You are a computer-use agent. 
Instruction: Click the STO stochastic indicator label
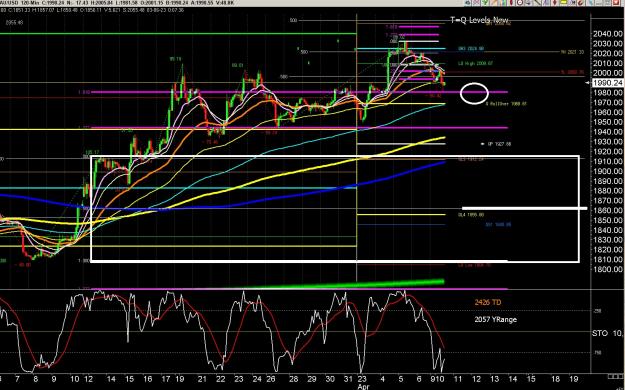point(599,333)
